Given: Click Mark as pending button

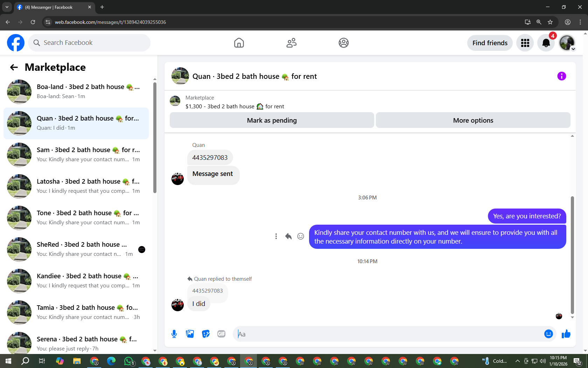Looking at the screenshot, I should [272, 120].
